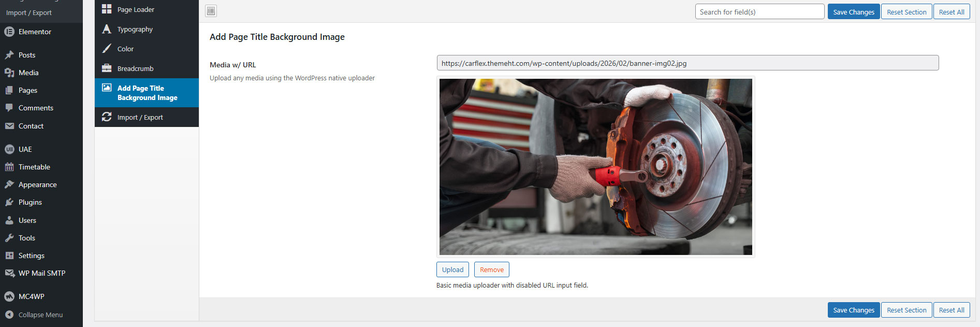This screenshot has height=327, width=980.
Task: Click the Posts pushpin icon
Action: [9, 55]
